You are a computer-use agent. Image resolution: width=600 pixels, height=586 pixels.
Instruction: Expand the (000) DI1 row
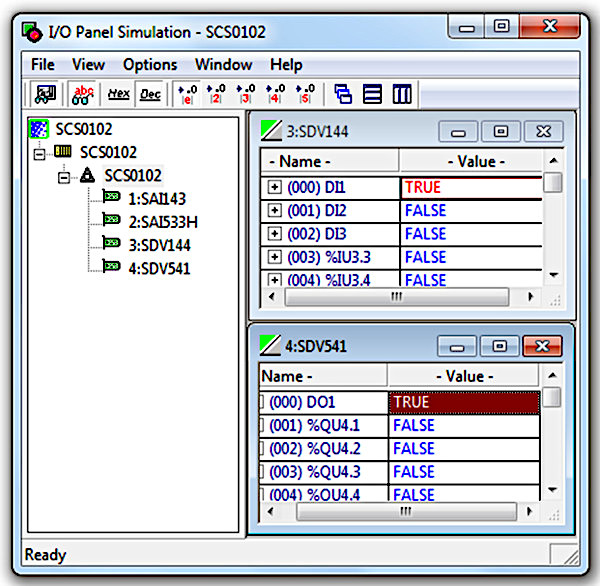point(274,187)
